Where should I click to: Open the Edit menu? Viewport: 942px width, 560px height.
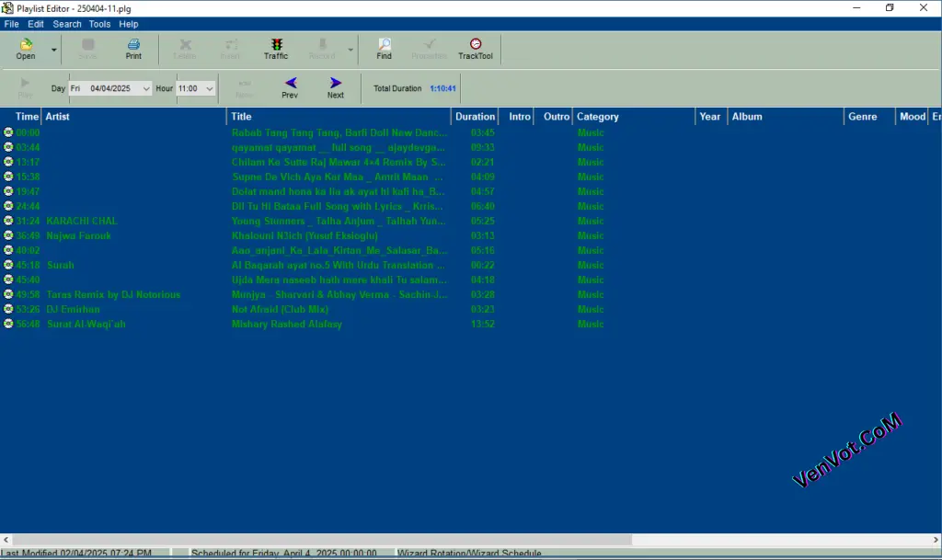pyautogui.click(x=36, y=24)
